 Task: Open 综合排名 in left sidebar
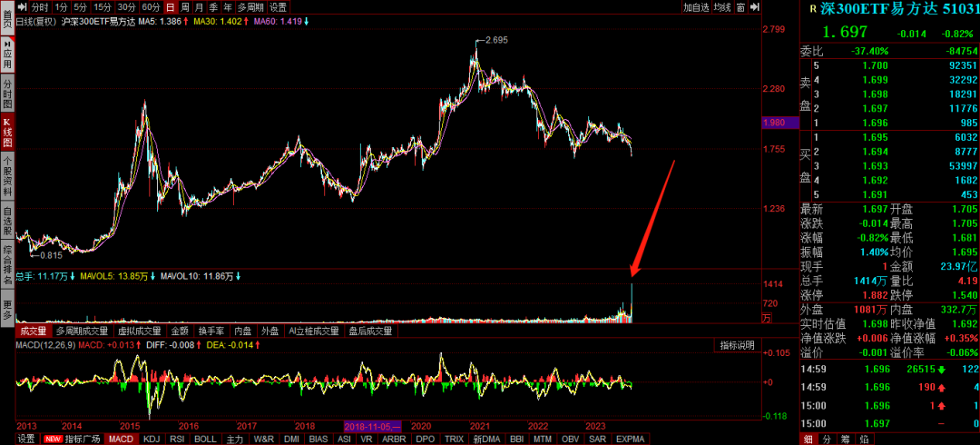tap(7, 265)
